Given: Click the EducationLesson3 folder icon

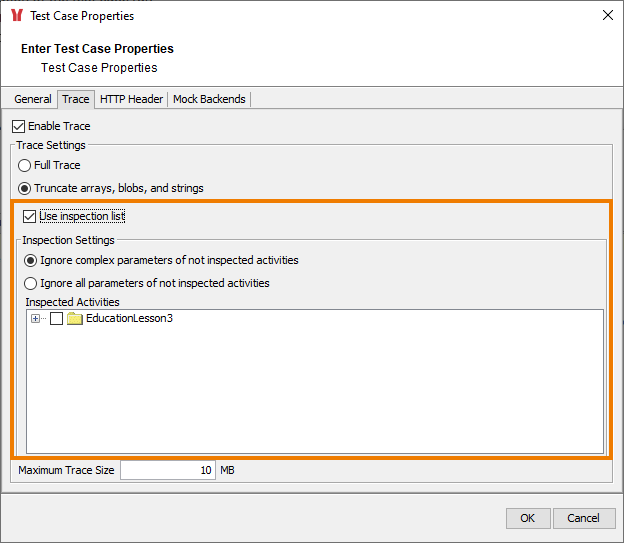Looking at the screenshot, I should pyautogui.click(x=75, y=319).
